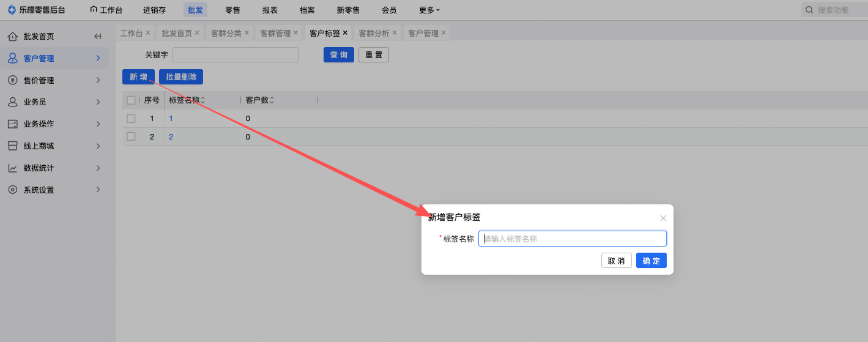Click the 售价管理 yen icon
Screen dimensions: 868x342
coord(12,80)
